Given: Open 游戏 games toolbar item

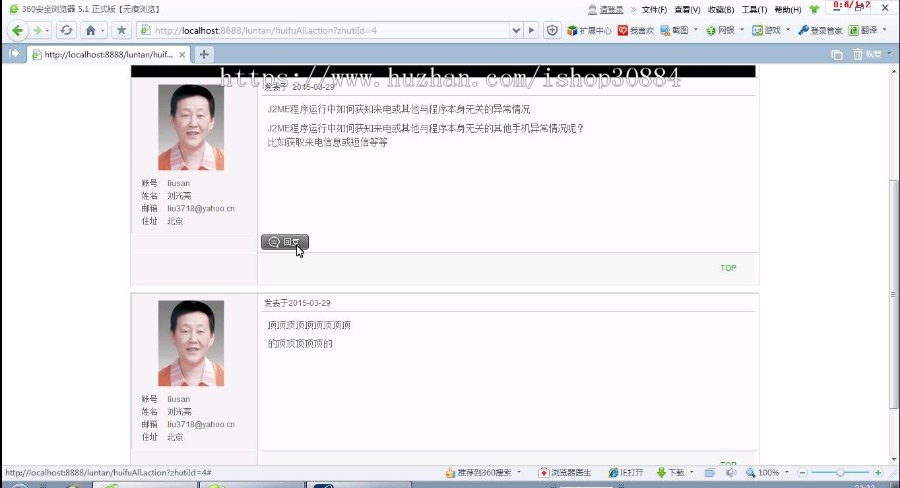Looking at the screenshot, I should coord(767,30).
